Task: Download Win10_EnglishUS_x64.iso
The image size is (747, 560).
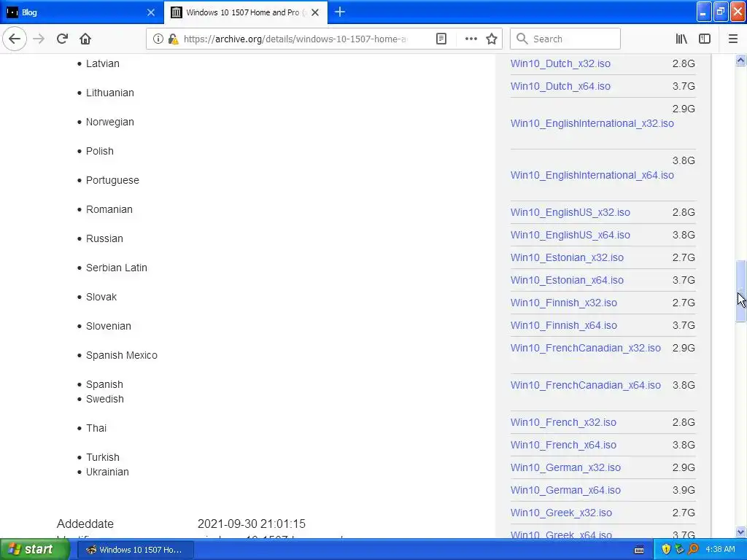Action: pyautogui.click(x=570, y=235)
